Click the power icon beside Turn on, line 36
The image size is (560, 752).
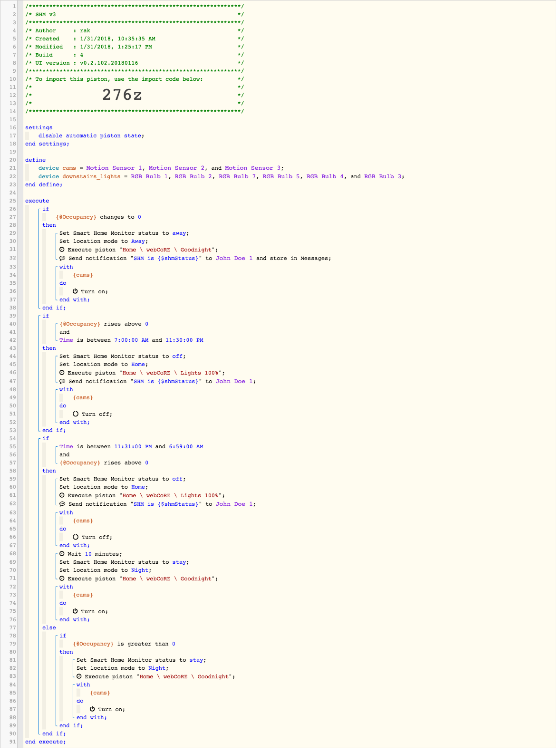pos(75,291)
